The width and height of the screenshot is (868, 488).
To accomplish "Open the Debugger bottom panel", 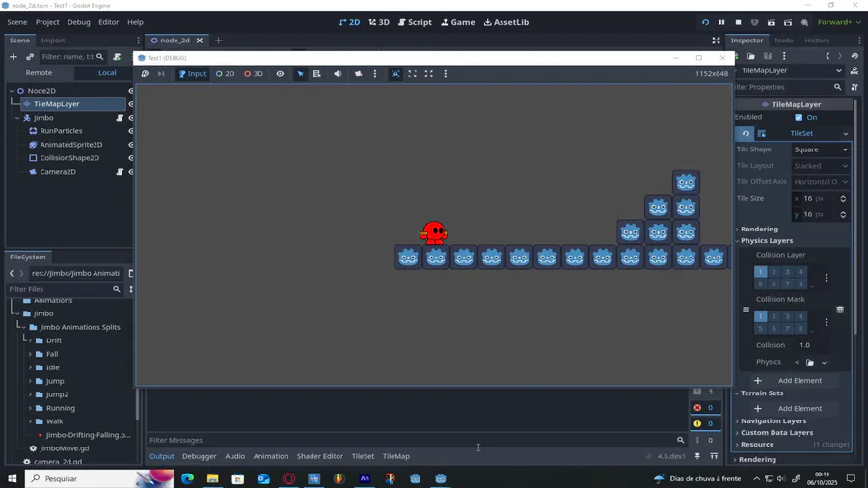I will pyautogui.click(x=200, y=456).
